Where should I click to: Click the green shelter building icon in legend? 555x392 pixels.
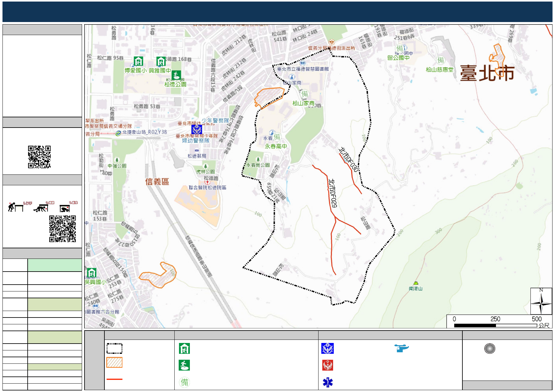click(x=184, y=349)
